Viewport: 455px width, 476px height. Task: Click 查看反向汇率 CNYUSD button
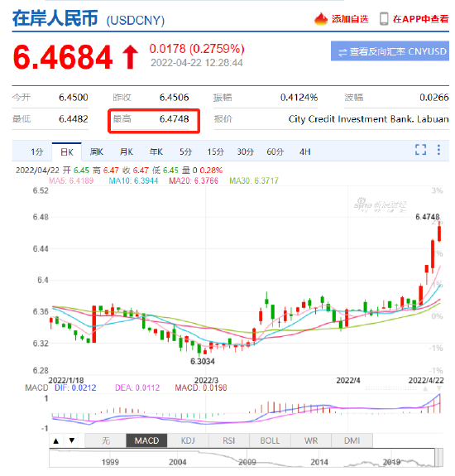tap(390, 51)
